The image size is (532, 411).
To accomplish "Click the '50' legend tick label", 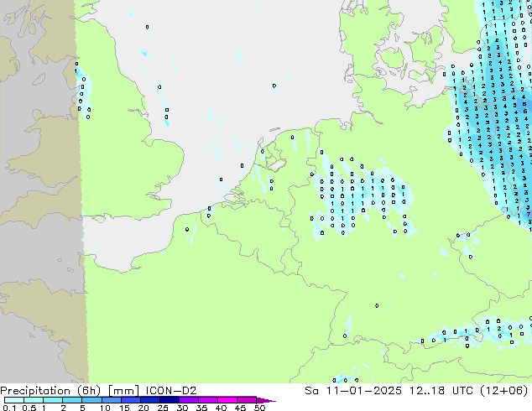I will pyautogui.click(x=259, y=408).
